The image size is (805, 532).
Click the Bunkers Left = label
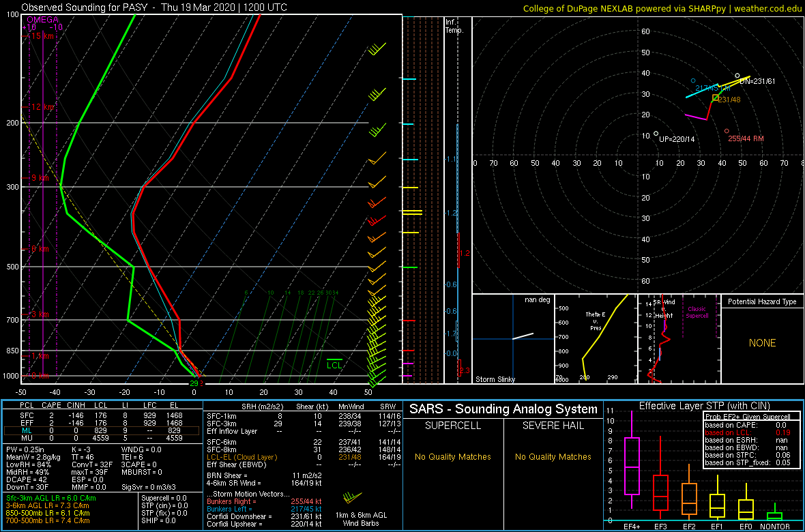[231, 509]
